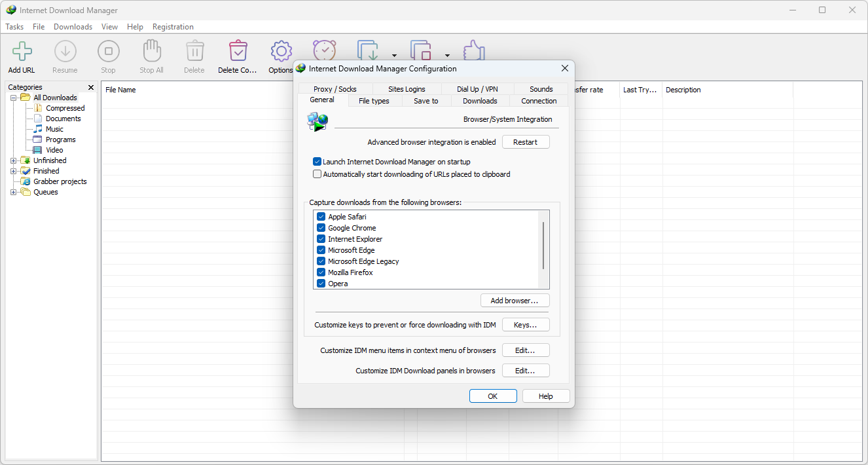The image size is (868, 465).
Task: Uncheck Google Chrome browser
Action: click(321, 228)
